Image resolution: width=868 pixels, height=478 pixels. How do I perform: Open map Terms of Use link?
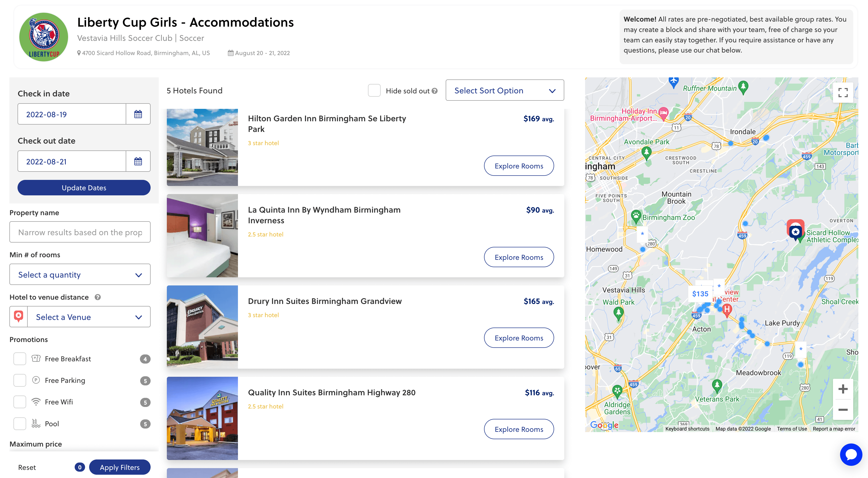click(x=792, y=429)
